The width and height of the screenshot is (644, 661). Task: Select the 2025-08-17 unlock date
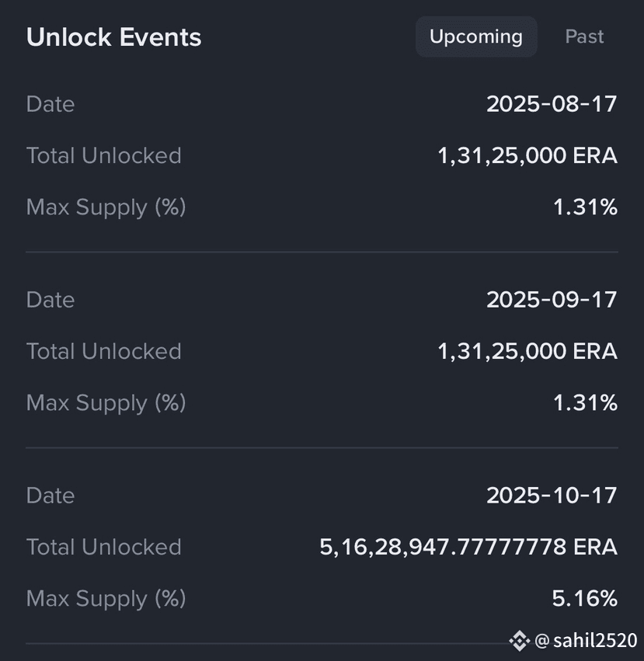coord(552,104)
